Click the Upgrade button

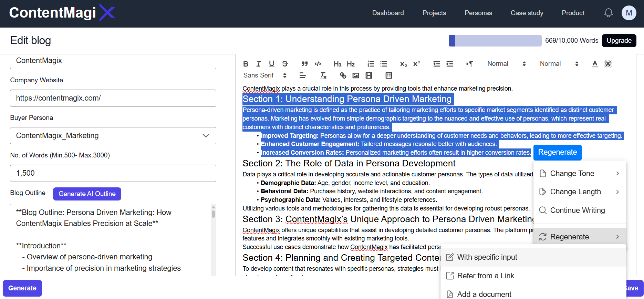[x=619, y=41]
